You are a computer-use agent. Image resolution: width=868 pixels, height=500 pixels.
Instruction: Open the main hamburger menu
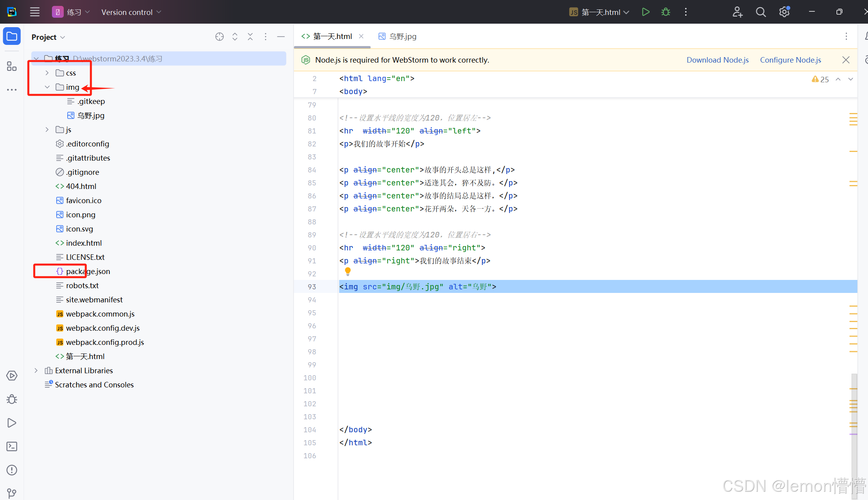35,12
